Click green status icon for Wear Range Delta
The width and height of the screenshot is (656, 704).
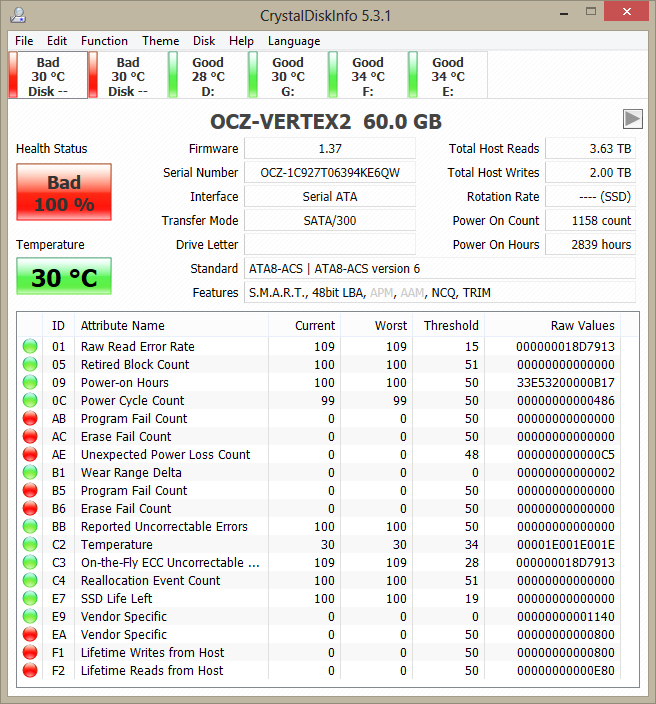30,472
